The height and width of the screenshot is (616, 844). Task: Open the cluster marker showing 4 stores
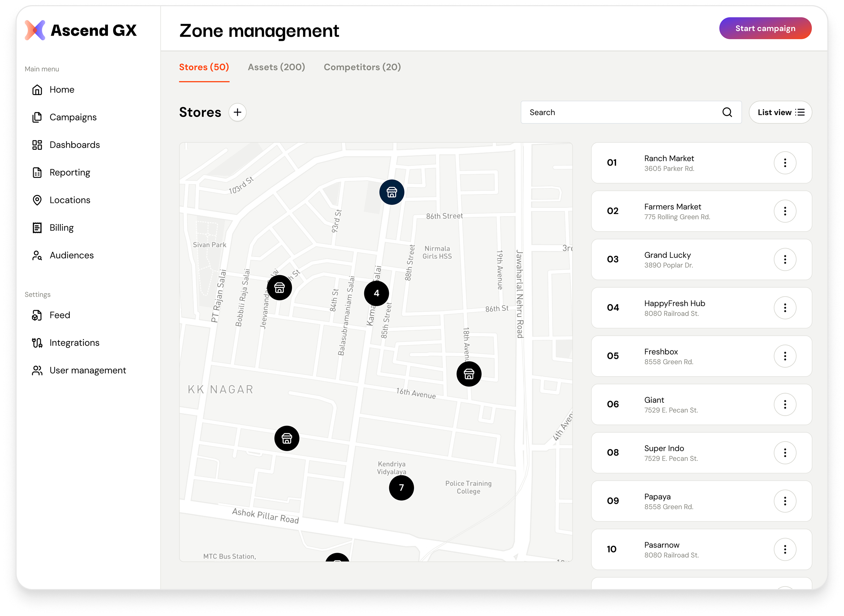(376, 293)
